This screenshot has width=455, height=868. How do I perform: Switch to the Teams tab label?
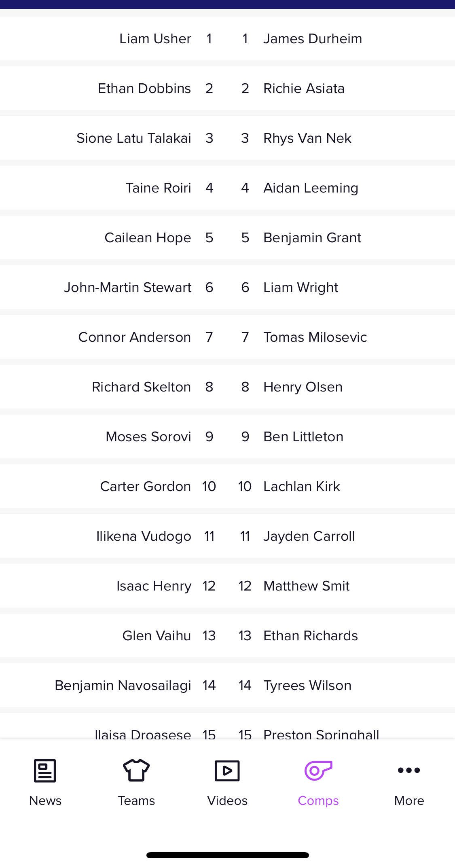pyautogui.click(x=136, y=800)
